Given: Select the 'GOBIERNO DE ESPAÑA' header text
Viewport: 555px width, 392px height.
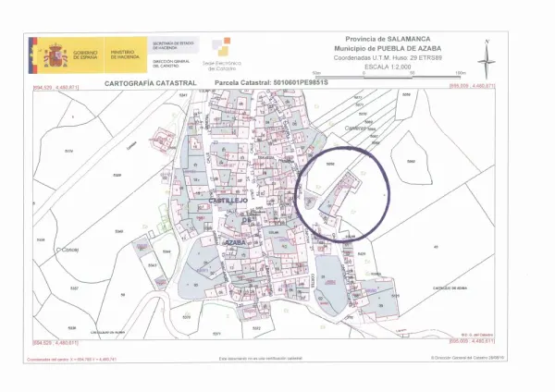Looking at the screenshot, I should [x=85, y=55].
